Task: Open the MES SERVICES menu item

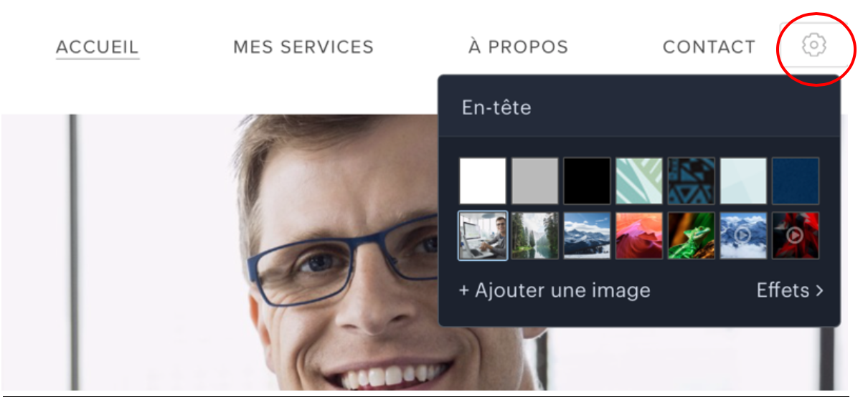Action: (303, 47)
